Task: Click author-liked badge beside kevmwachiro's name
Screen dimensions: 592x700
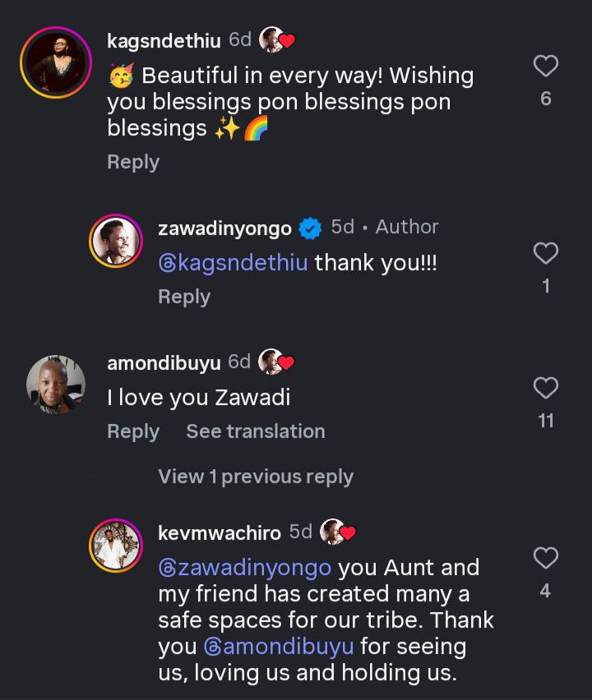Action: [x=337, y=532]
